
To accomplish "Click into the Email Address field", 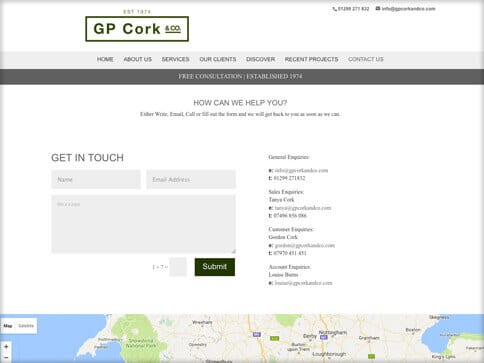I will coord(191,179).
